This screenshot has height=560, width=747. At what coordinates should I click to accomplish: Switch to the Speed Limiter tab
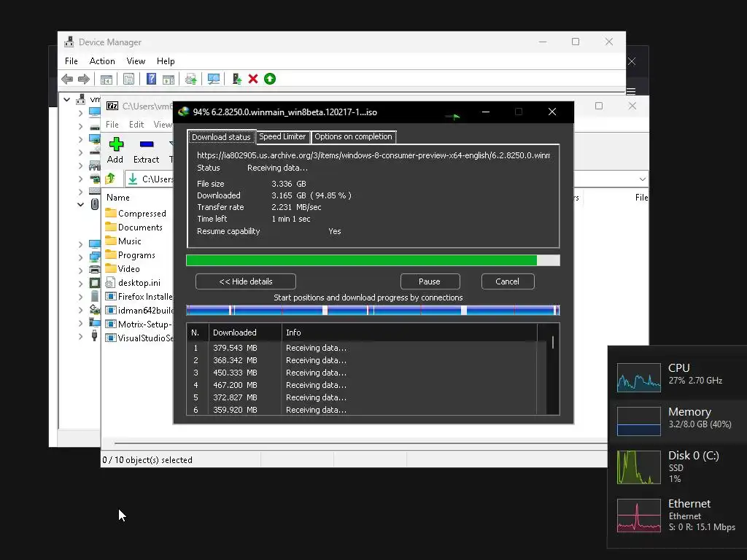click(x=282, y=136)
